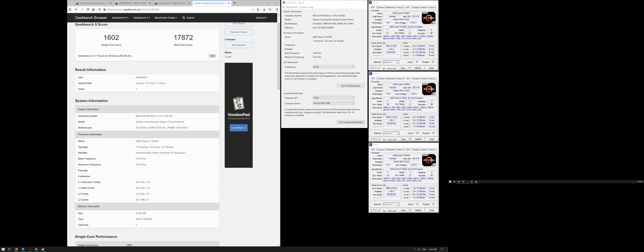Screen dimensions: 644x252
Task: Click Learn More on the VoodooPad ad
Action: (238, 128)
